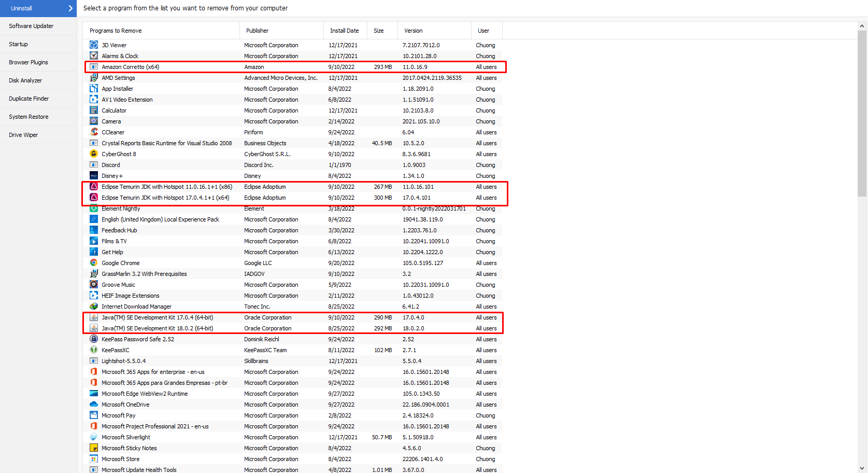Select Microsoft Project Professional 2021 - en-us
The image size is (868, 473).
pos(293,426)
